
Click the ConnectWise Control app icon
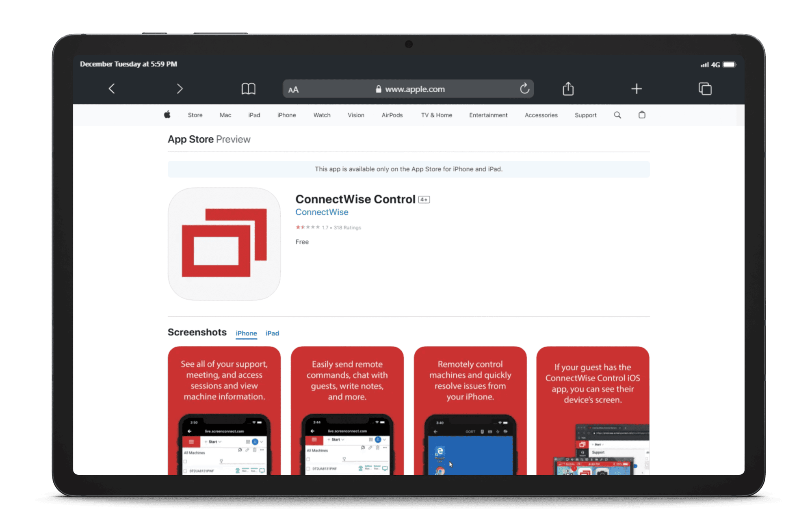point(224,244)
